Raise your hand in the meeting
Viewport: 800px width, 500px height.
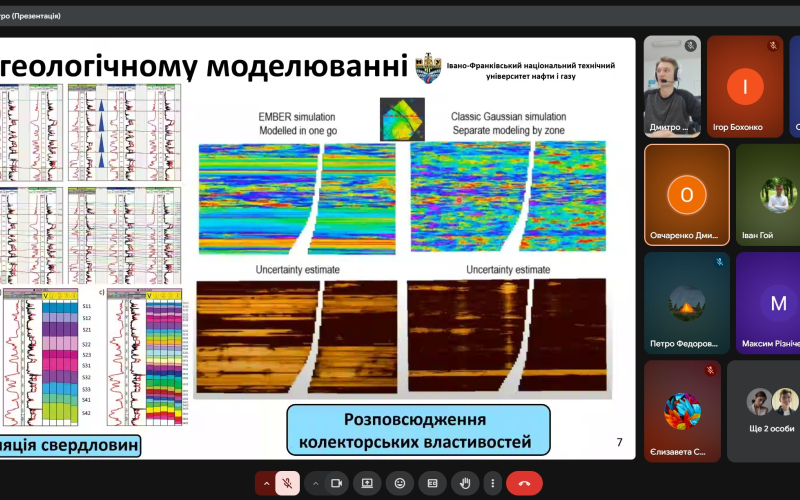click(x=464, y=483)
